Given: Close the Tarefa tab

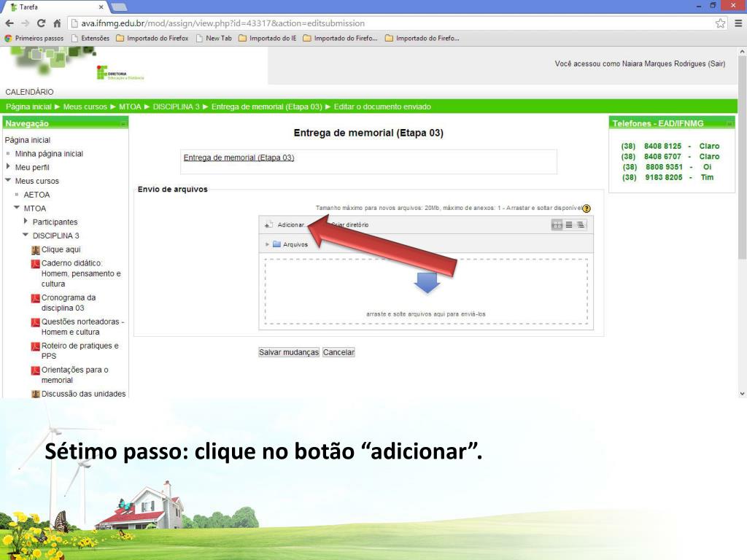Looking at the screenshot, I should pyautogui.click(x=101, y=7).
